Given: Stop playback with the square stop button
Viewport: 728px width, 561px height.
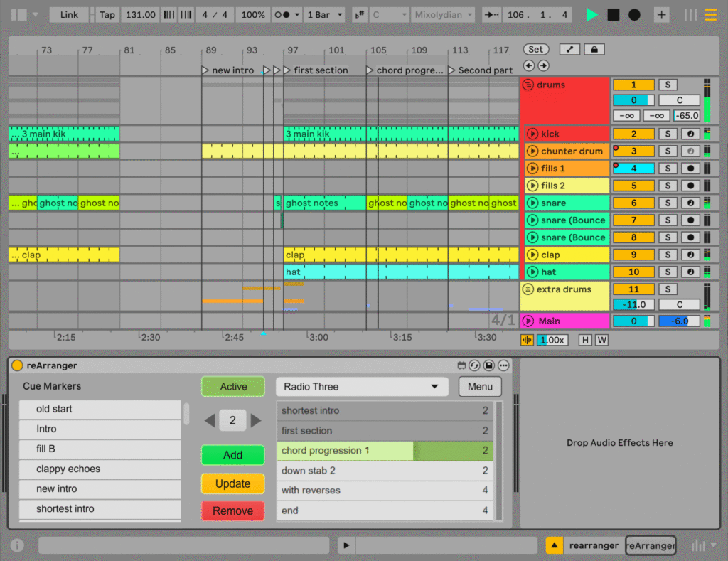Looking at the screenshot, I should (614, 15).
